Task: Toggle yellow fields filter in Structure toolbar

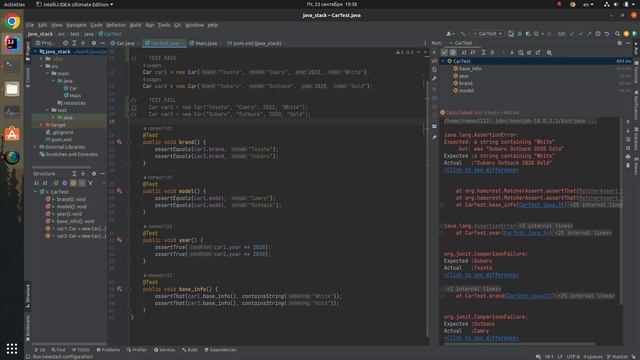Action: (x=73, y=183)
